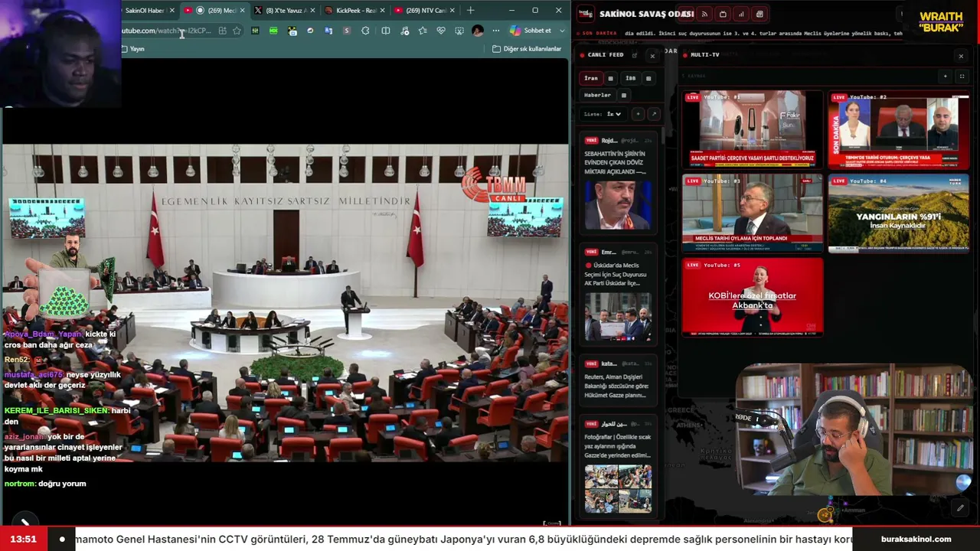Viewport: 980px width, 551px height.
Task: Select the Haberler feed tab
Action: point(597,95)
